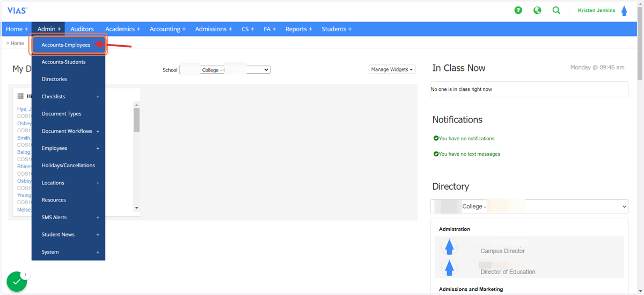Click the user avatar arrow icon beside Kristen Jenkins
644x295 pixels.
pos(624,11)
